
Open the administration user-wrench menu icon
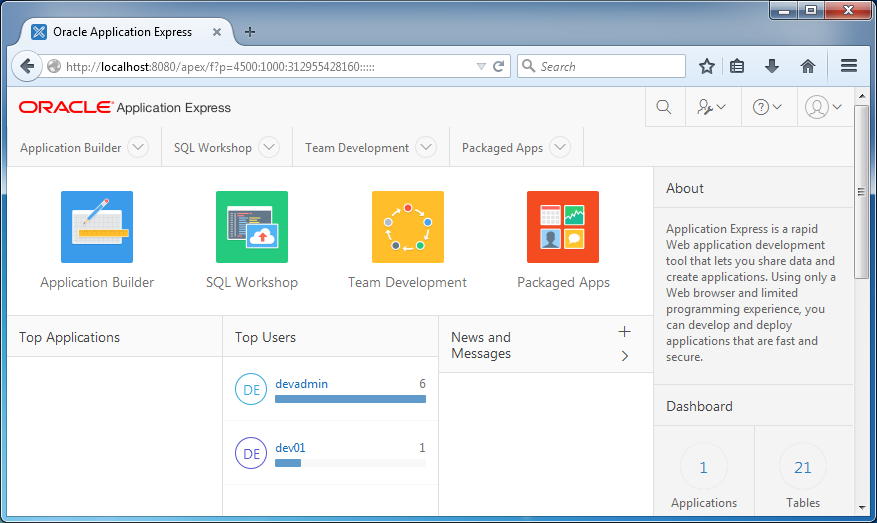click(711, 107)
